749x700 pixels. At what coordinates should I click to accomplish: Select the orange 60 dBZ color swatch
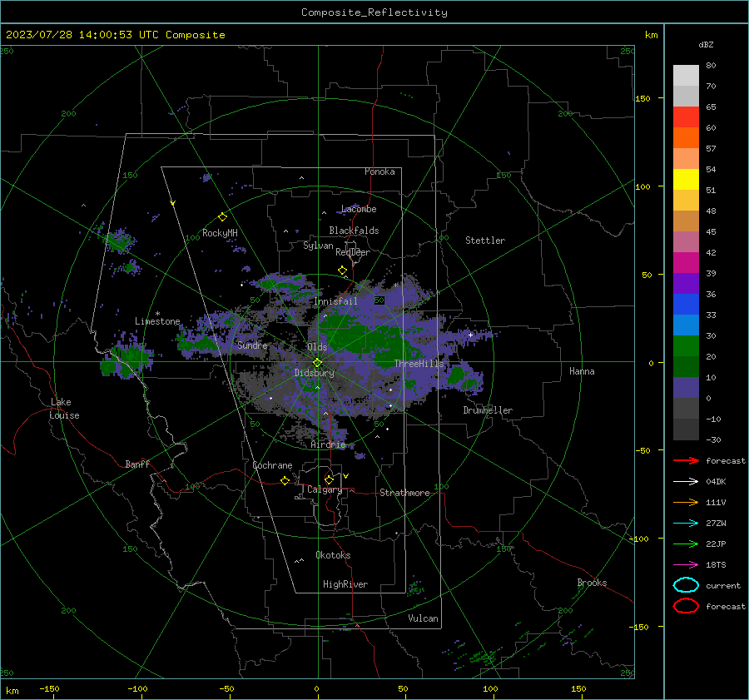coord(686,137)
